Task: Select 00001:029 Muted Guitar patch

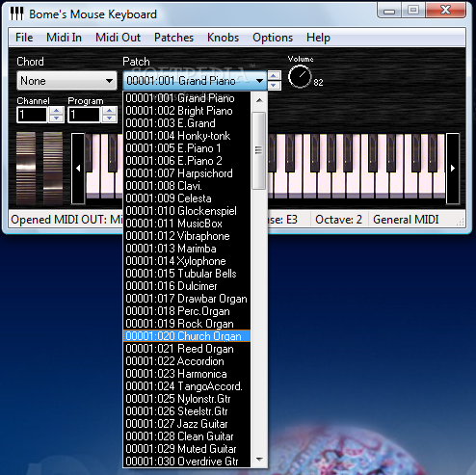Action: (x=187, y=449)
